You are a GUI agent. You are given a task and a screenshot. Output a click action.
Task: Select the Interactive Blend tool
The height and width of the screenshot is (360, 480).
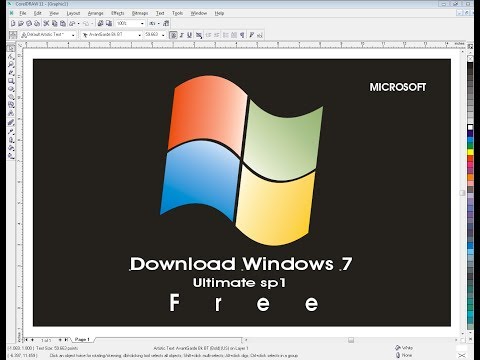(x=11, y=122)
